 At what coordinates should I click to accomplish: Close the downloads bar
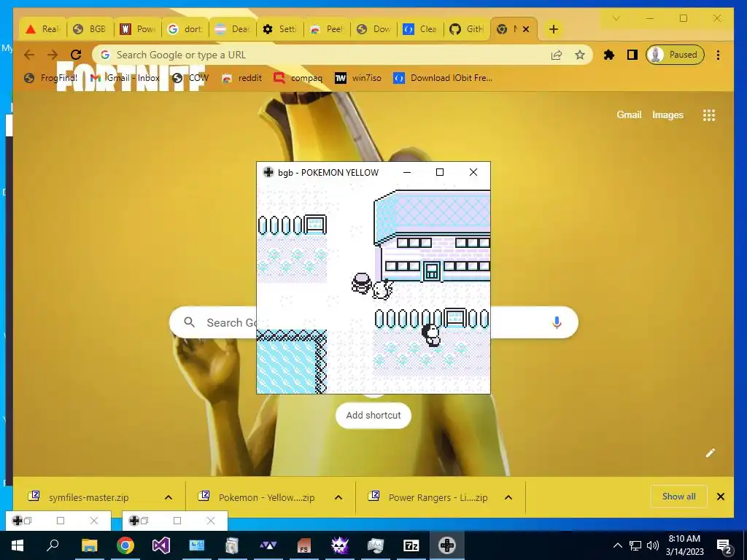pyautogui.click(x=721, y=497)
